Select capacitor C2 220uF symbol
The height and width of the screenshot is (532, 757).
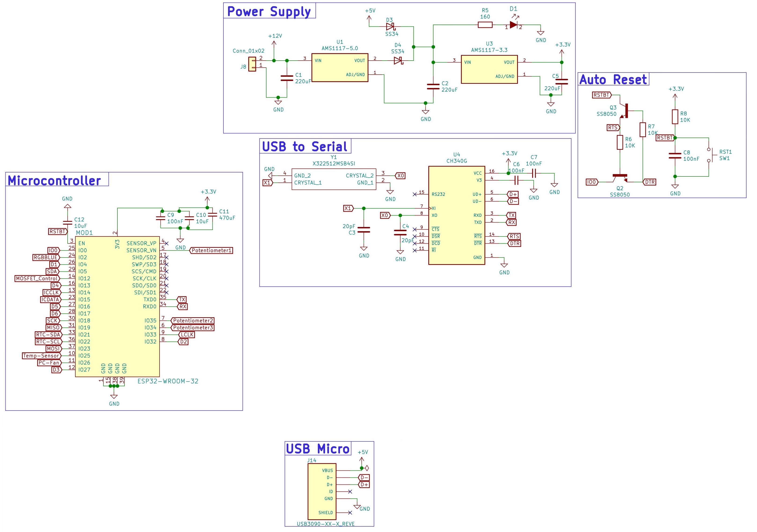point(433,87)
